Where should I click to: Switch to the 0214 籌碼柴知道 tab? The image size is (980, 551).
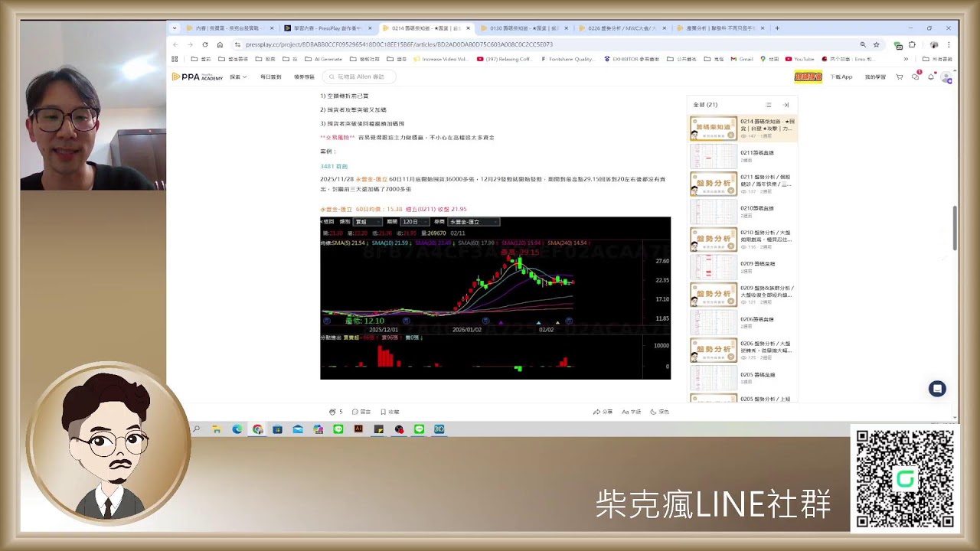point(427,28)
